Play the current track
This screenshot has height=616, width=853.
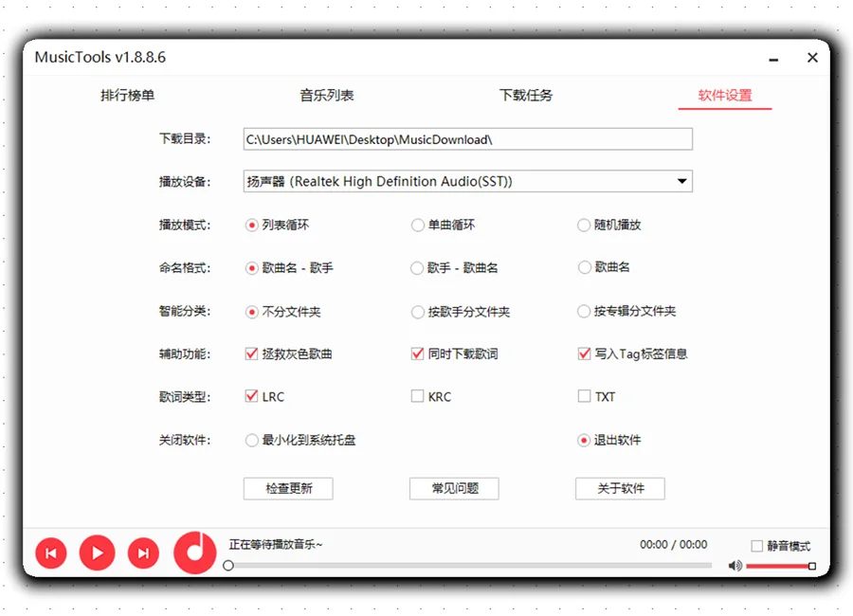coord(97,553)
